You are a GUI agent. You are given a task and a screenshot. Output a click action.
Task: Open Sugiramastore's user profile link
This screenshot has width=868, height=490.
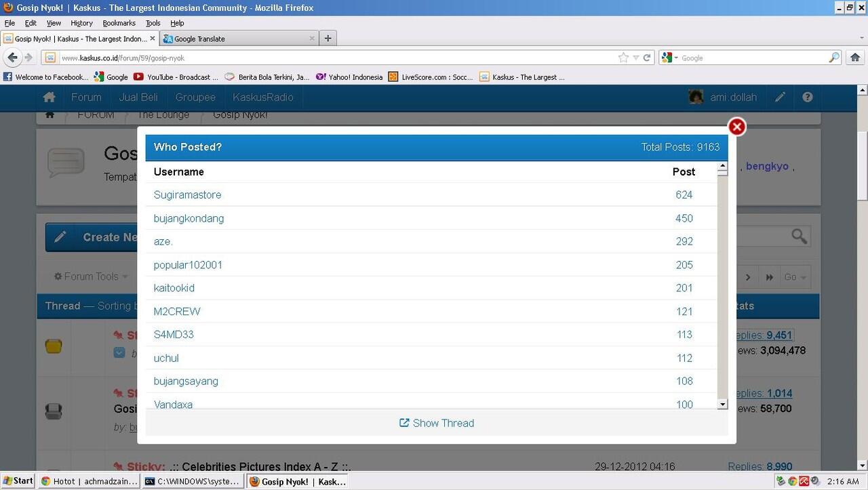coord(187,195)
